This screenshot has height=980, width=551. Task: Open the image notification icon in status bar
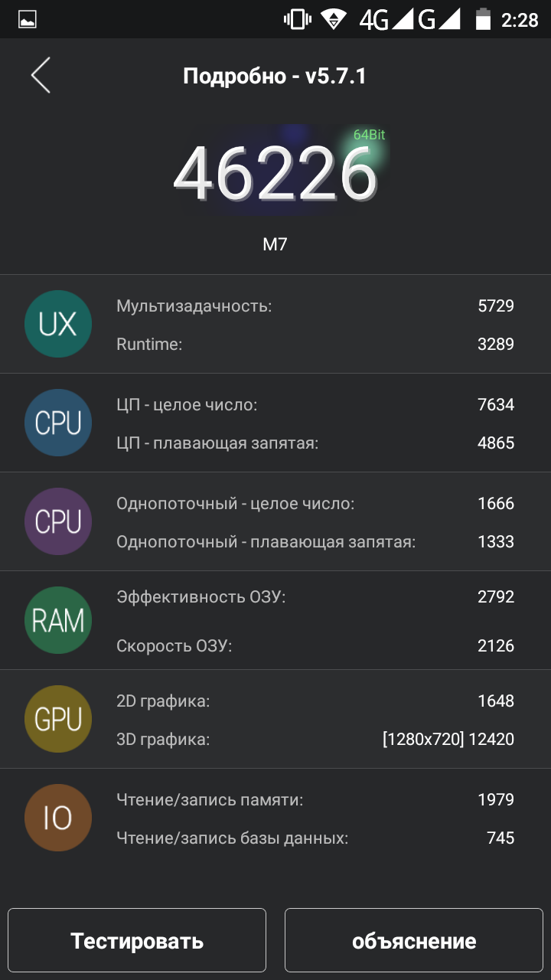pos(28,21)
